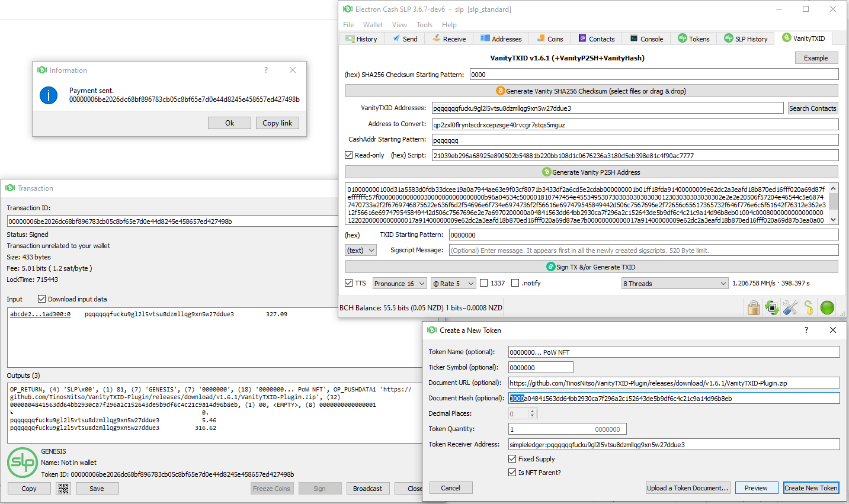Image resolution: width=849 pixels, height=504 pixels.
Task: Toggle the TTS checkbox
Action: [349, 283]
